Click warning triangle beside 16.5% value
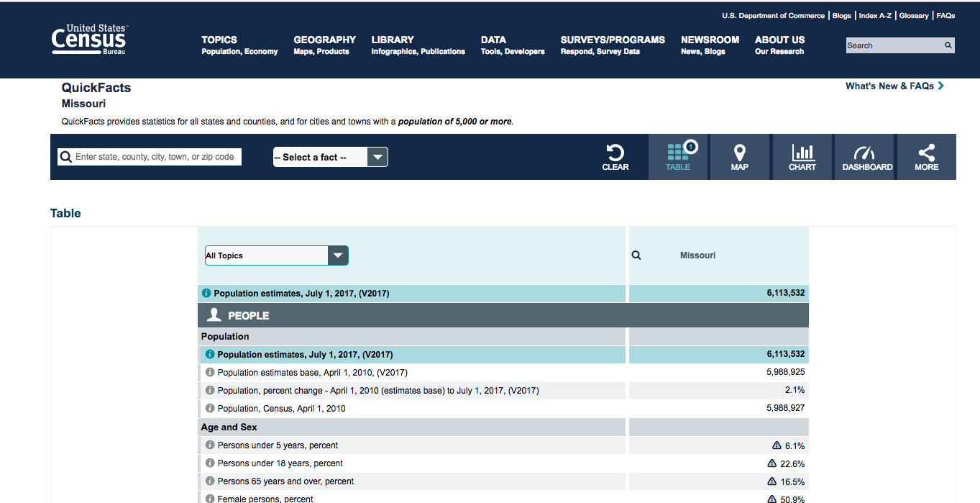 coord(772,481)
